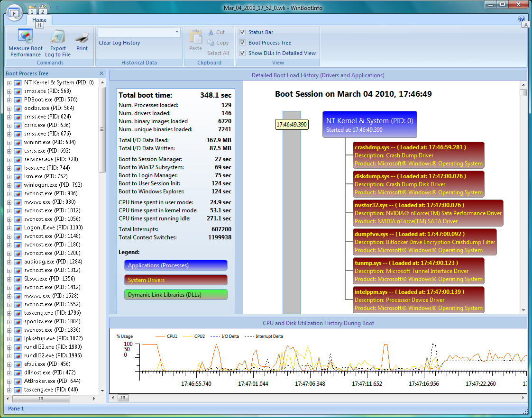Select the audiodg.exe process icon

pos(18,262)
